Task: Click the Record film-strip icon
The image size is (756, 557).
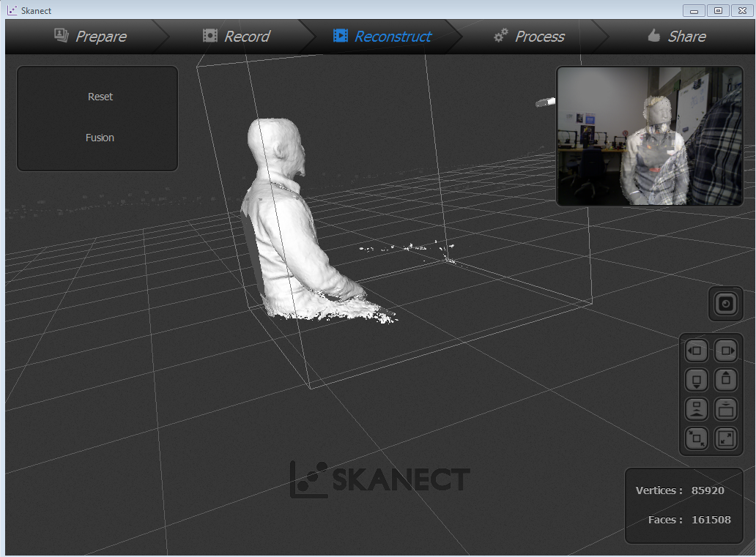Action: 210,36
